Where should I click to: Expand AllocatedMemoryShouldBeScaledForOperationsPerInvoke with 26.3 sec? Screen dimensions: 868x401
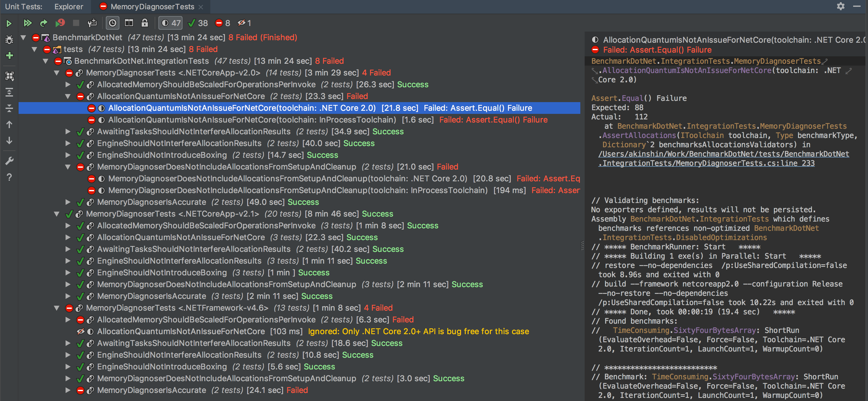(x=68, y=84)
